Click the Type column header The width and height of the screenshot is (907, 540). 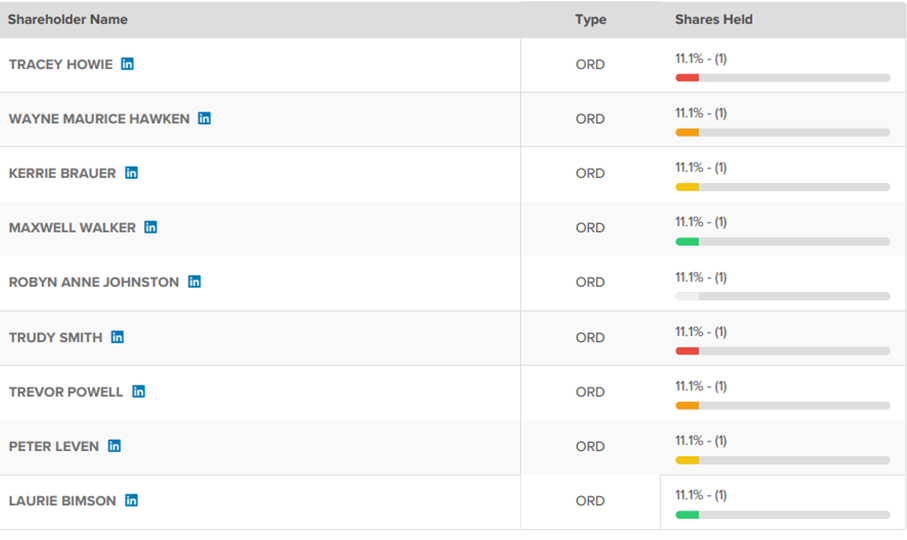click(x=590, y=19)
